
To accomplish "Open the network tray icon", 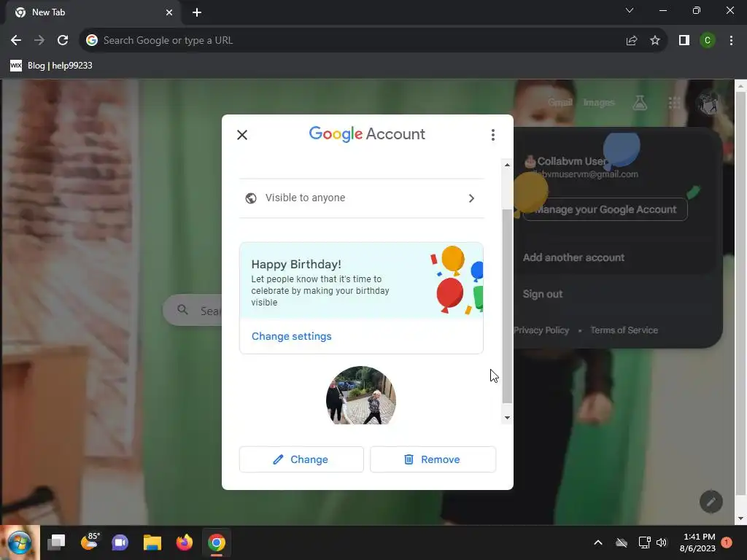I will pyautogui.click(x=644, y=542).
